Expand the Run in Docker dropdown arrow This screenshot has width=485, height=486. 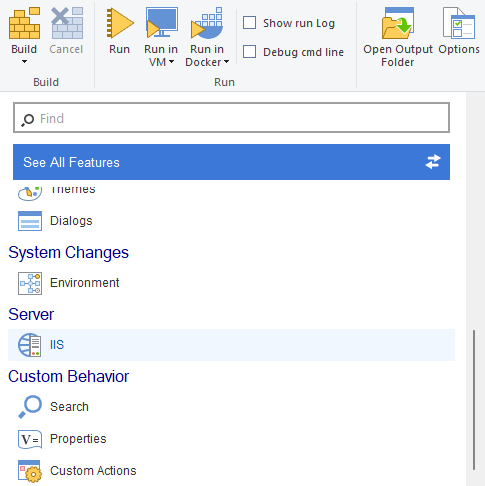[226, 62]
